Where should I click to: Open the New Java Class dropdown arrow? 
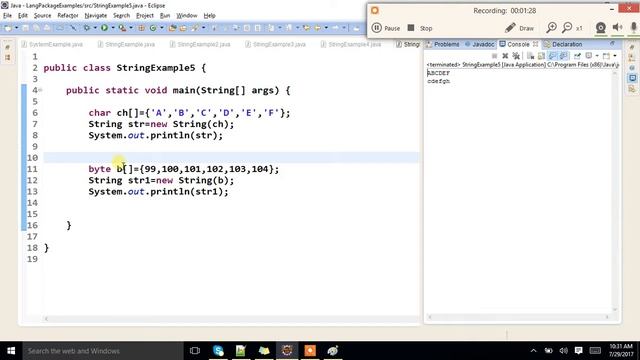pos(162,28)
